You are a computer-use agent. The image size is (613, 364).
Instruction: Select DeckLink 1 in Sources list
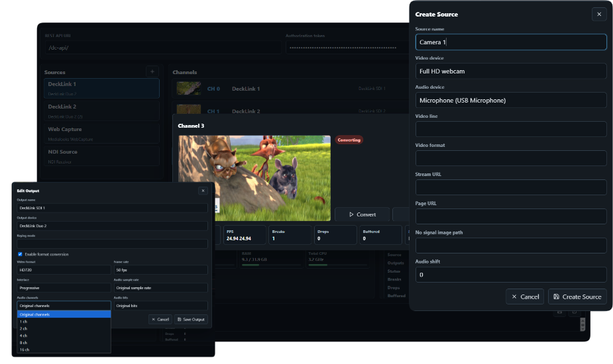pos(101,88)
